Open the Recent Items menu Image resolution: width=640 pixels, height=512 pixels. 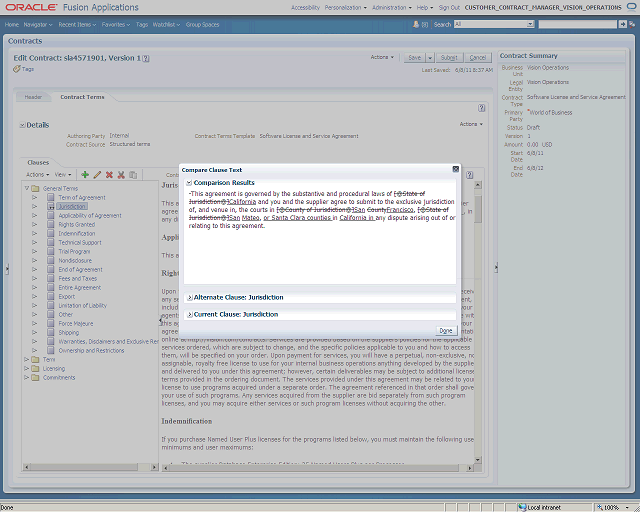coord(77,24)
